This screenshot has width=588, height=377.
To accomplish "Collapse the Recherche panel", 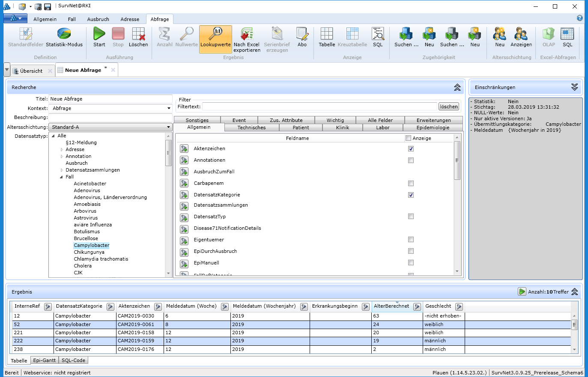I will click(x=457, y=87).
